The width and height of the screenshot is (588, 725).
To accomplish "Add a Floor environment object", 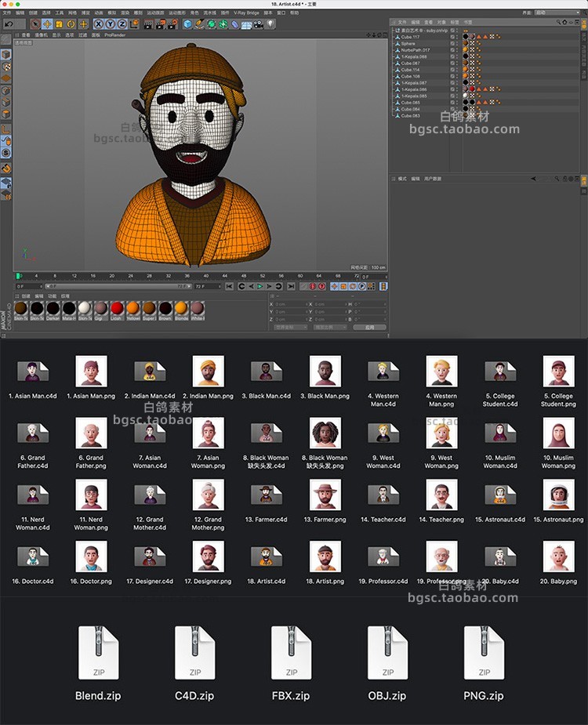I will coord(247,24).
